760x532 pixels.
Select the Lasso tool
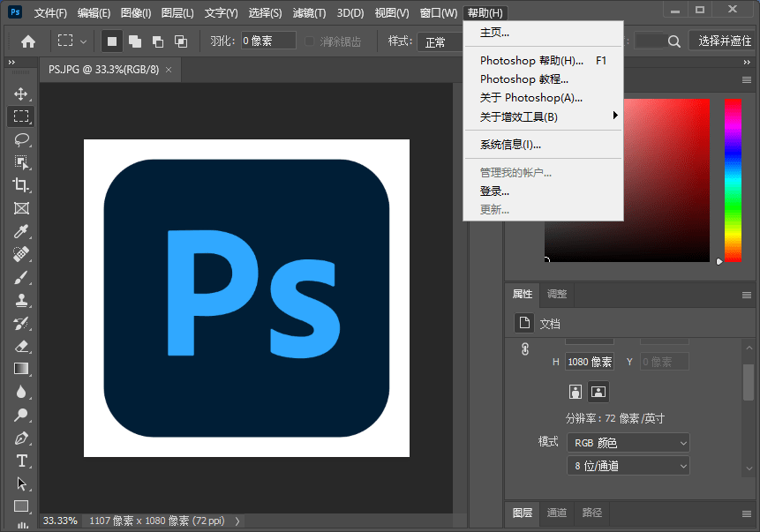tap(21, 139)
